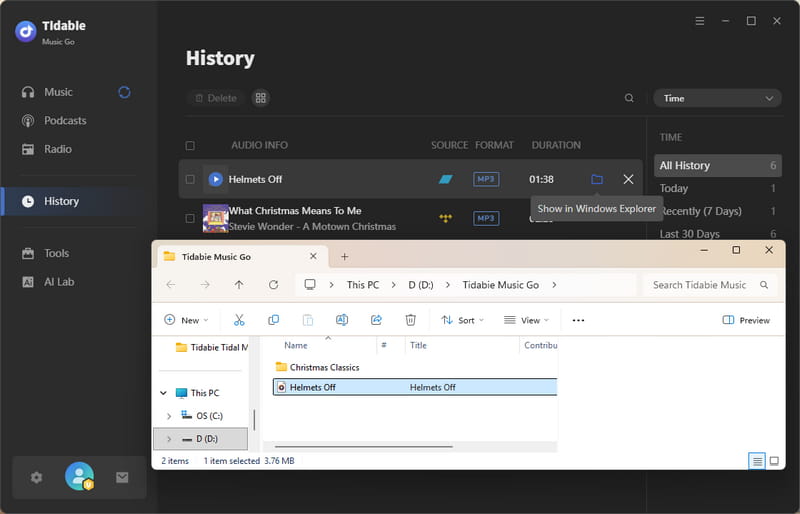Click Cut in Explorer toolbar
Screen dimensions: 800x514
pos(239,320)
